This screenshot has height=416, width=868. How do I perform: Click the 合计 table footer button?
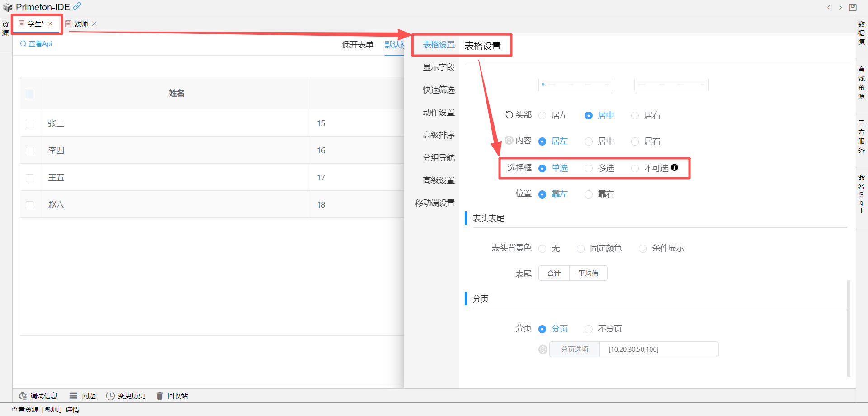click(554, 274)
